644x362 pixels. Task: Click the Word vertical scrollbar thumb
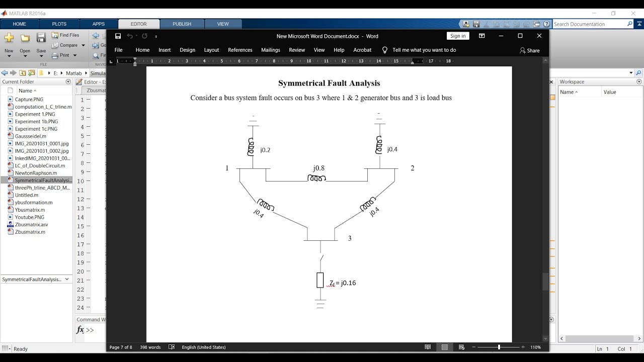pyautogui.click(x=545, y=282)
